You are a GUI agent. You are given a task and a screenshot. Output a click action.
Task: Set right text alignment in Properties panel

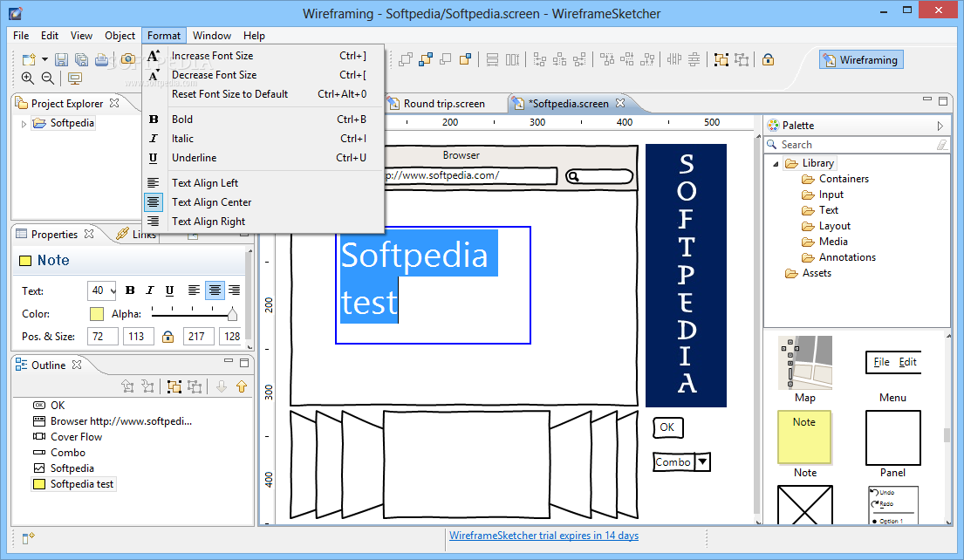point(234,290)
